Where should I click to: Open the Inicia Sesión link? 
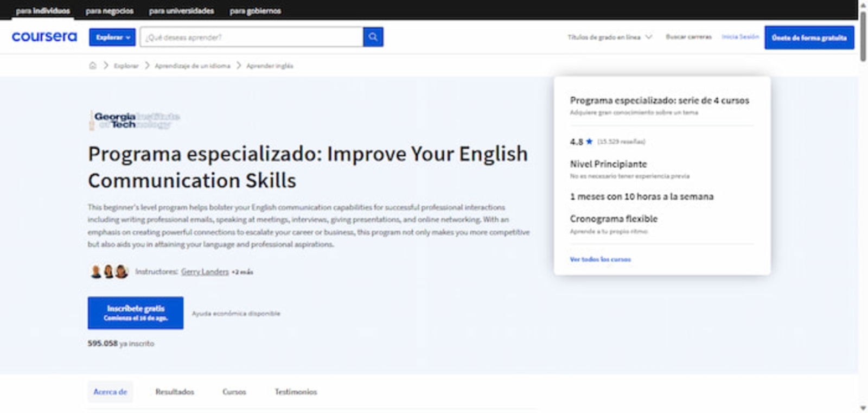(740, 37)
